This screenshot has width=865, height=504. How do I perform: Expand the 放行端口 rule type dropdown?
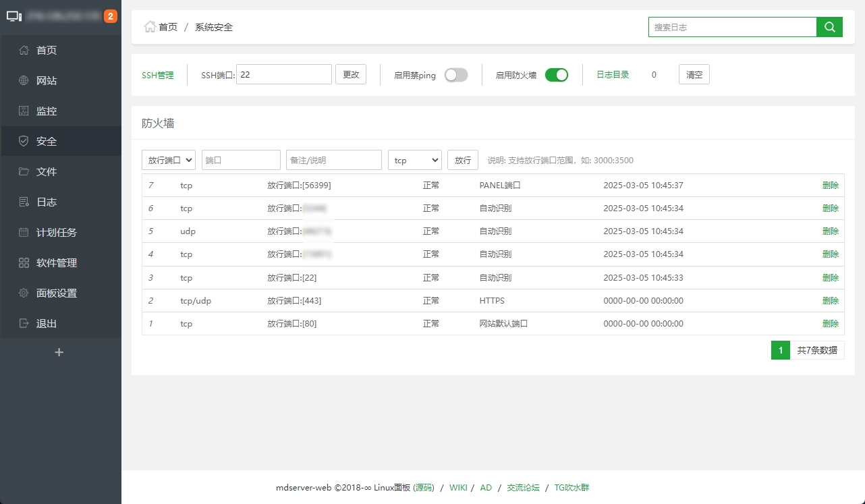[169, 160]
